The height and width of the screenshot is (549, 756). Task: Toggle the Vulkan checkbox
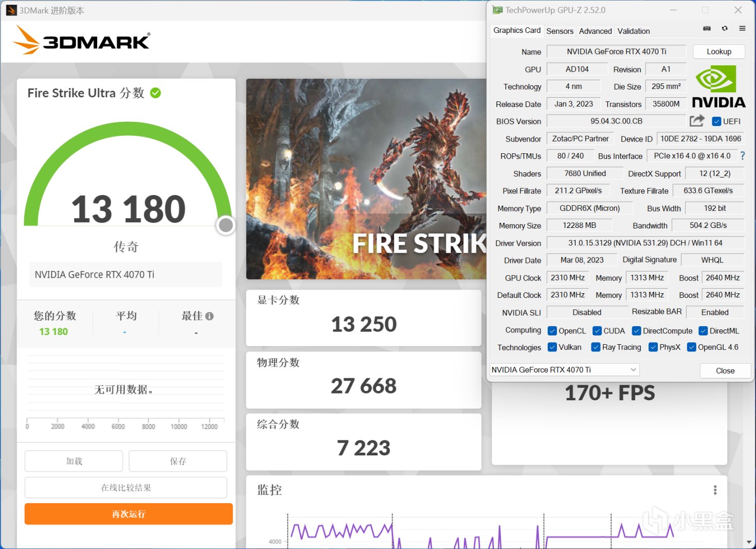(552, 347)
